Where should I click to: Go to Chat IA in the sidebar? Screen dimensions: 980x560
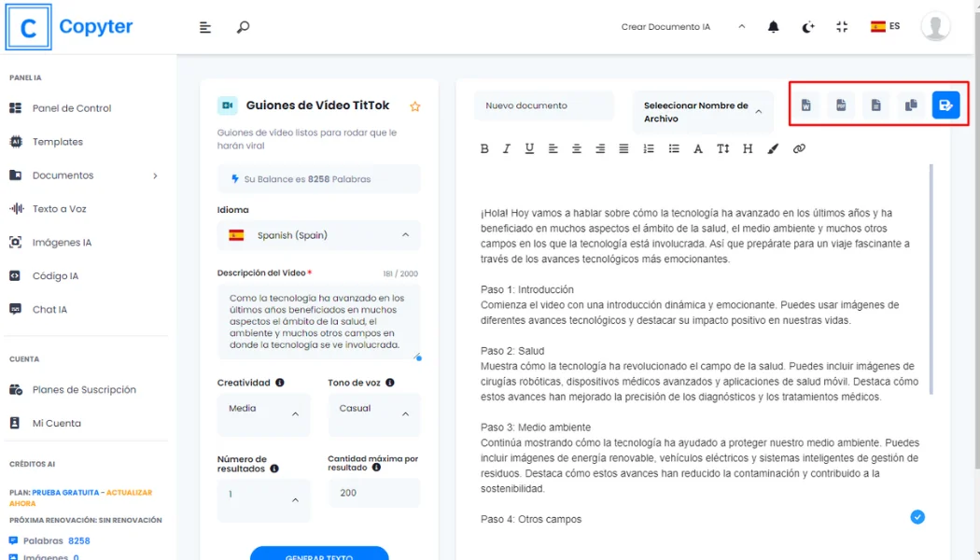49,310
